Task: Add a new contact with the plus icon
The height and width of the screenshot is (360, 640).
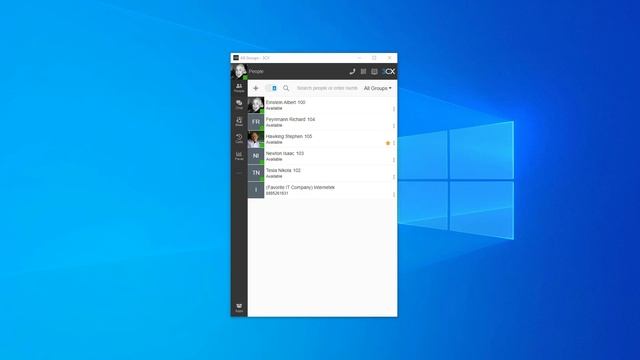Action: click(256, 88)
